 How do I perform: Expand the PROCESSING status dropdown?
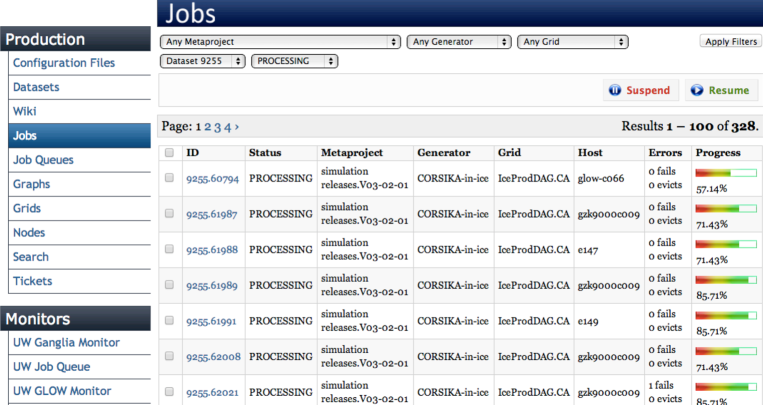[295, 61]
